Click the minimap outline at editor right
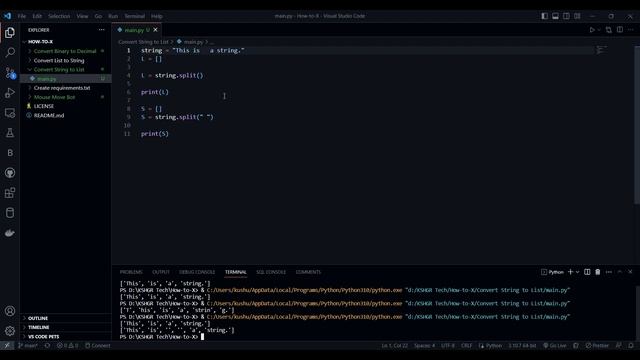This screenshot has height=360, width=640. tap(601, 50)
